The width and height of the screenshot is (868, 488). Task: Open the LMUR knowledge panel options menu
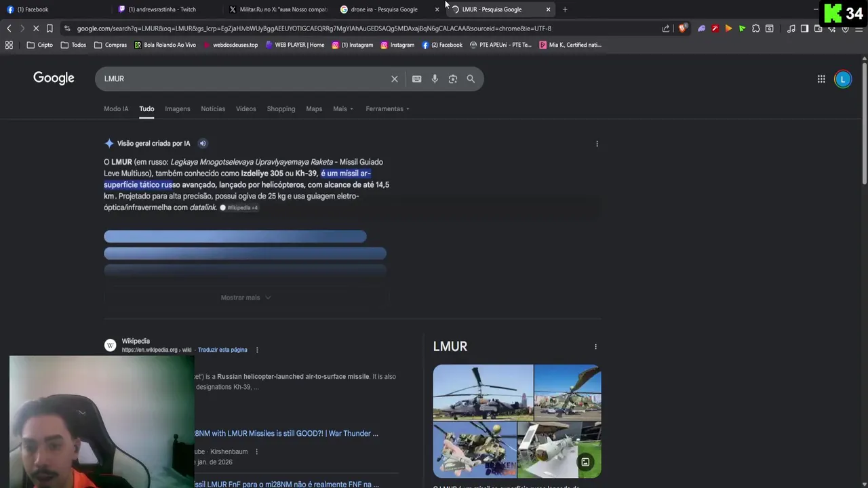595,346
